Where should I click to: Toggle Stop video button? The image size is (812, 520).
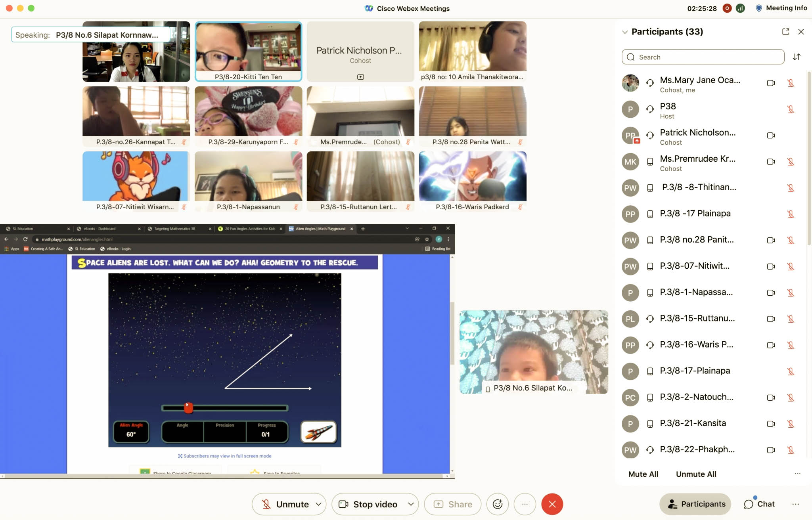368,504
